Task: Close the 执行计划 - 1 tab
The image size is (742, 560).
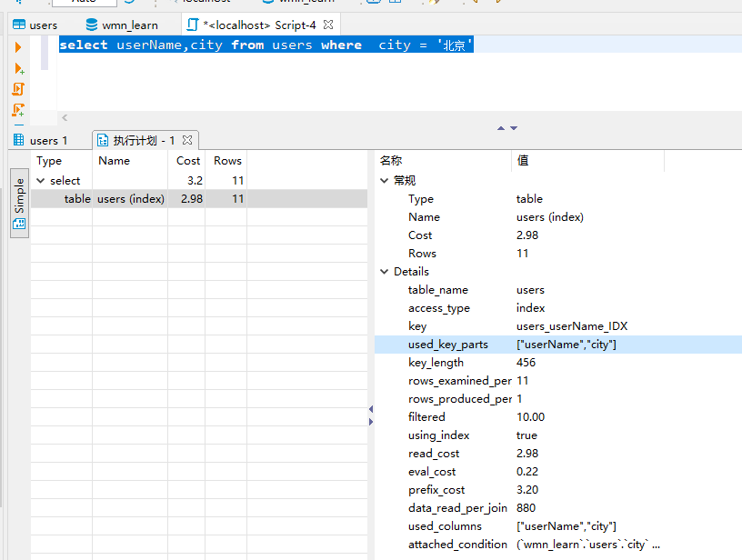Action: tap(187, 140)
